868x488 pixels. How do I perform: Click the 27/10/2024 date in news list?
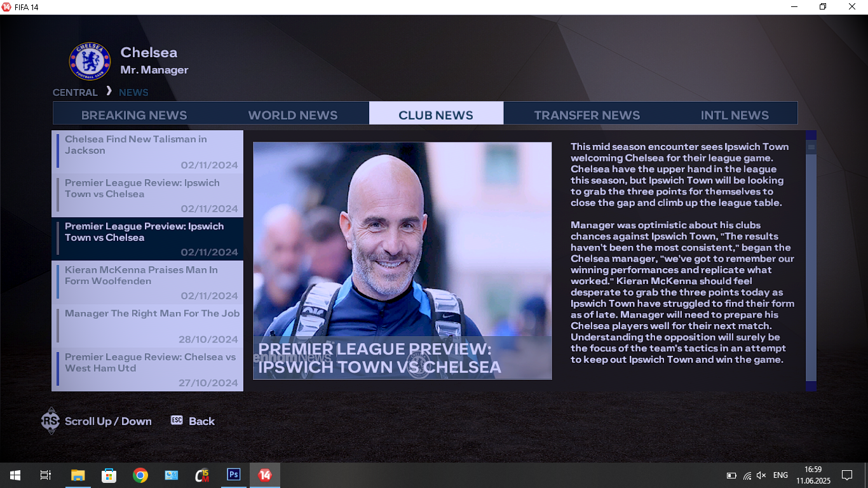click(208, 383)
